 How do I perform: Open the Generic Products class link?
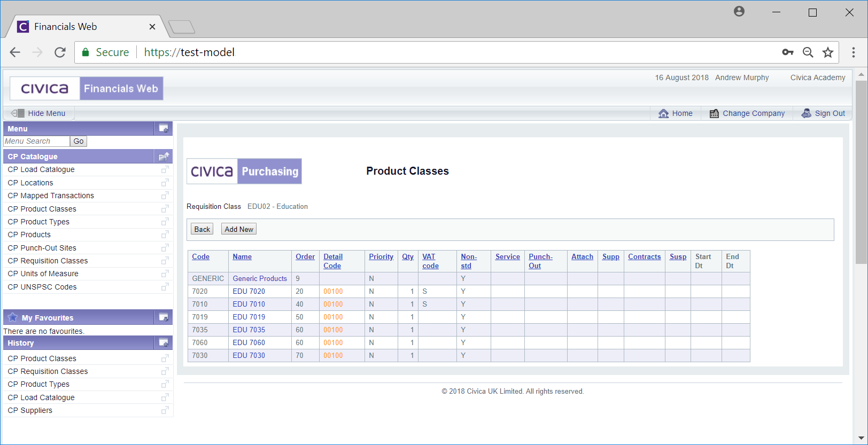[260, 278]
